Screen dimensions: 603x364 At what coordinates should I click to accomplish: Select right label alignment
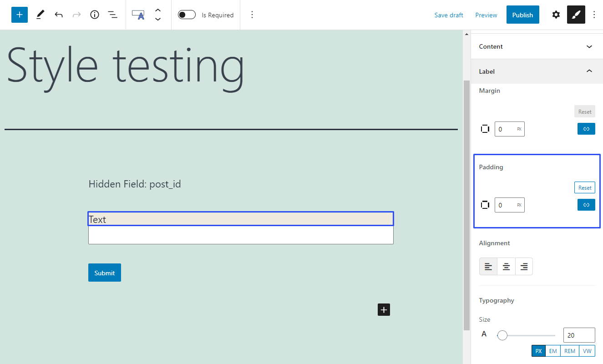coord(524,266)
